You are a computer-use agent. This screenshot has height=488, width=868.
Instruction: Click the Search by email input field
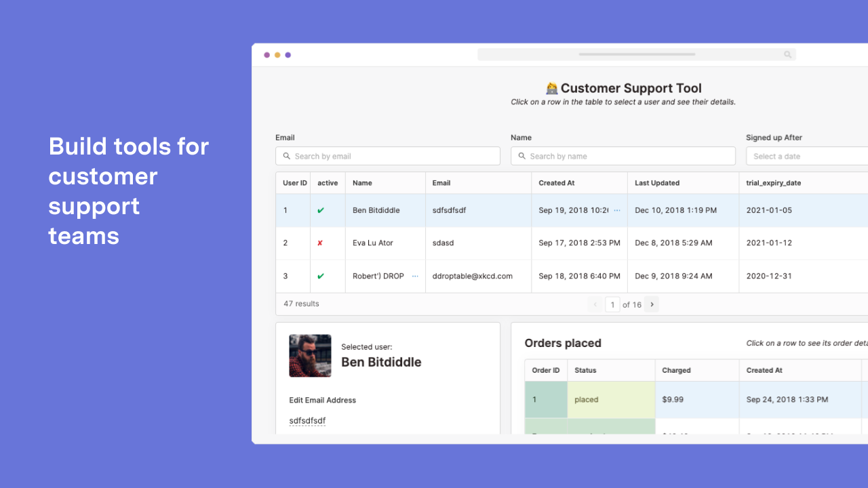pyautogui.click(x=393, y=156)
